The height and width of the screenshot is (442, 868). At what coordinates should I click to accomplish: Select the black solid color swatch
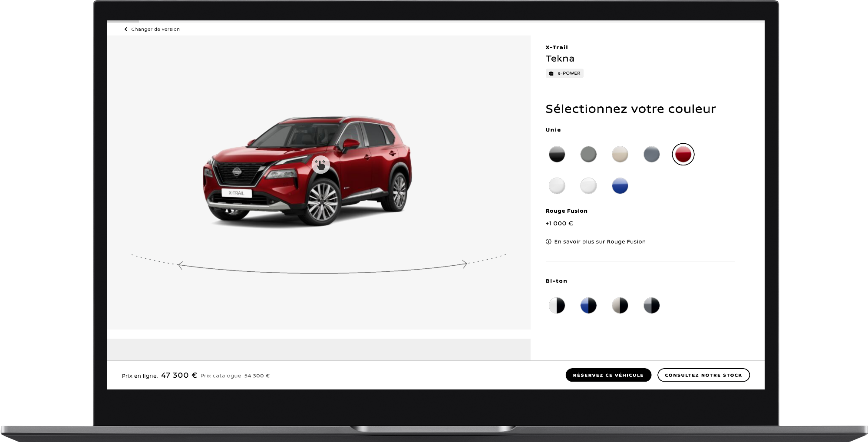557,154
